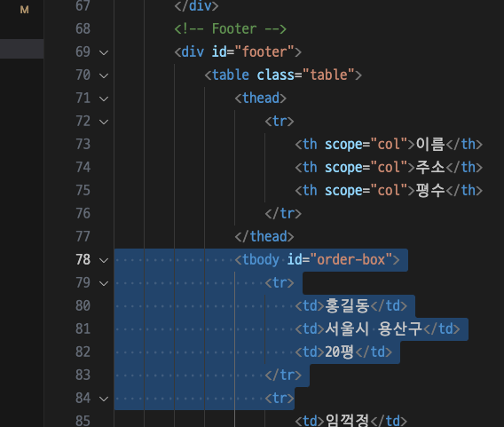Collapse the fold chevron on line 69
The image size is (504, 427).
[104, 52]
